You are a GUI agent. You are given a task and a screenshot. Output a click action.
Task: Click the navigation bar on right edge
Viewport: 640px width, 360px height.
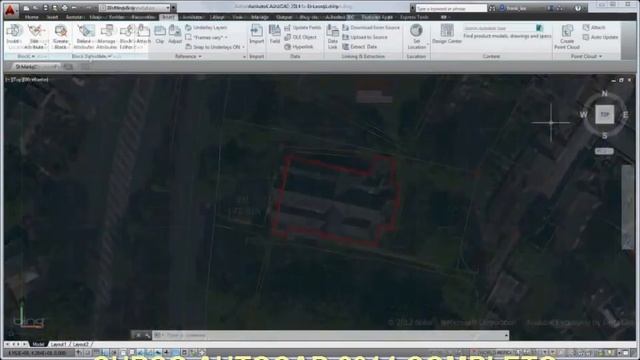[627, 207]
